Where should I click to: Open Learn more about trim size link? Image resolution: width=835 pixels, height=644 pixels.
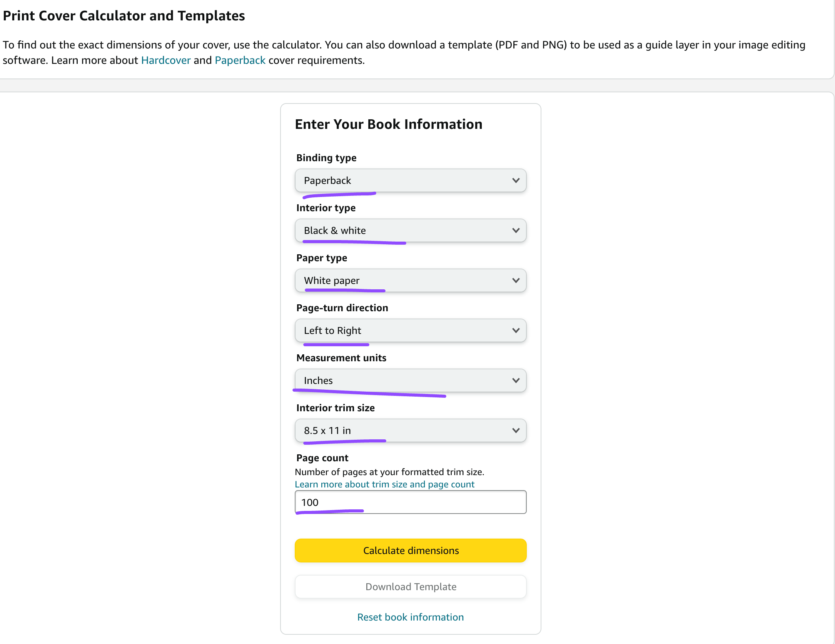(384, 484)
